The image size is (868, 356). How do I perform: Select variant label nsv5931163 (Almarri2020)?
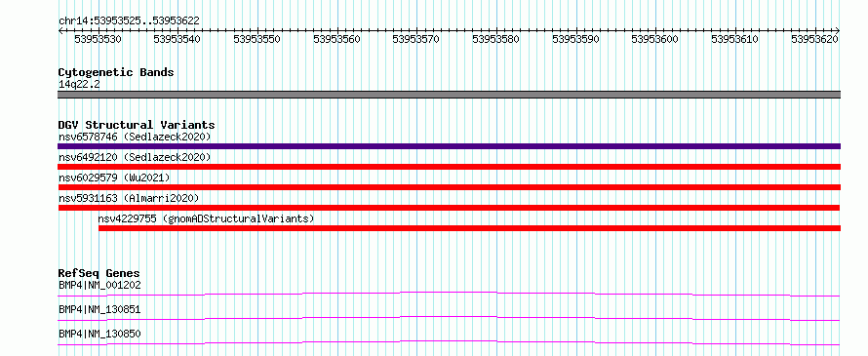pyautogui.click(x=129, y=198)
